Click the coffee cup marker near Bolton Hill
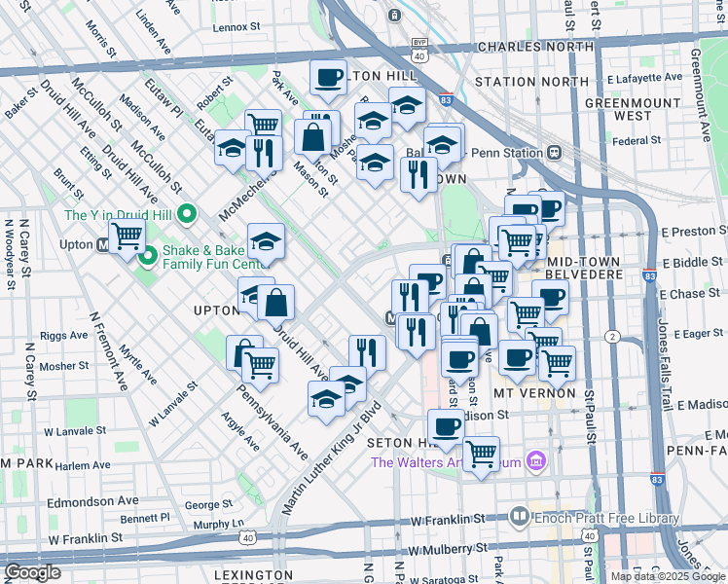 [x=328, y=81]
